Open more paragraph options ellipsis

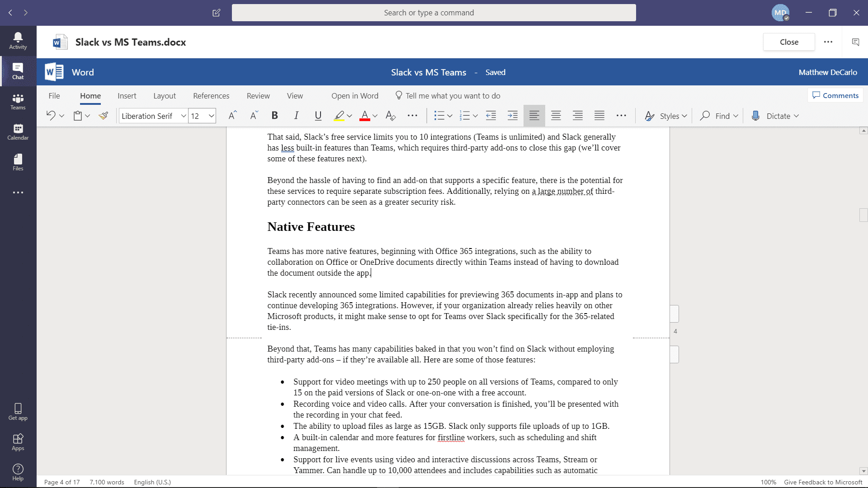tap(621, 116)
